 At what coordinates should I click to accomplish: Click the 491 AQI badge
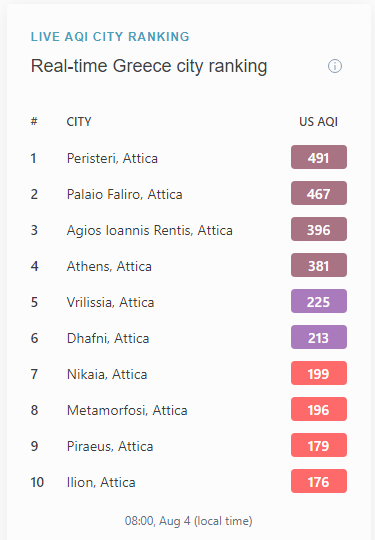click(319, 157)
